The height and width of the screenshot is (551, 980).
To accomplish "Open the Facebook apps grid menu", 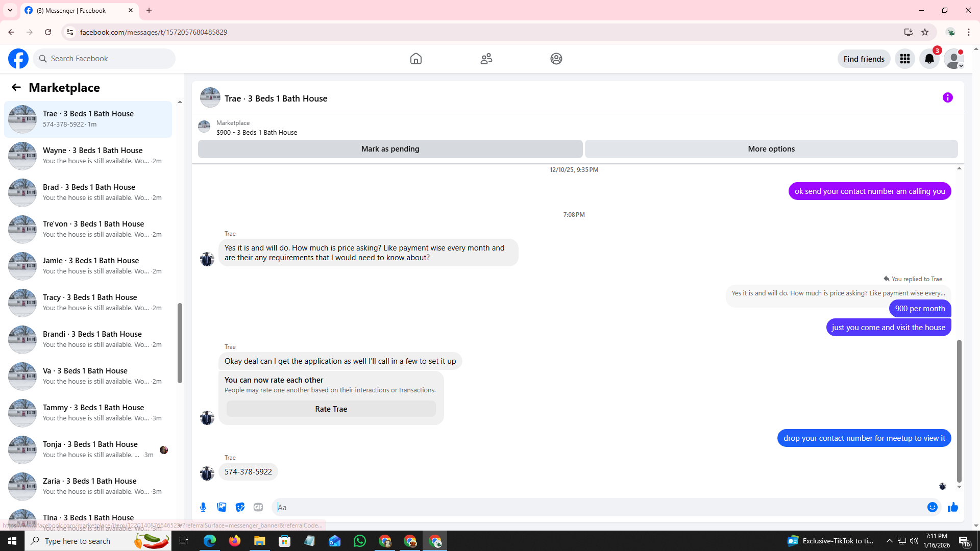I will point(904,59).
